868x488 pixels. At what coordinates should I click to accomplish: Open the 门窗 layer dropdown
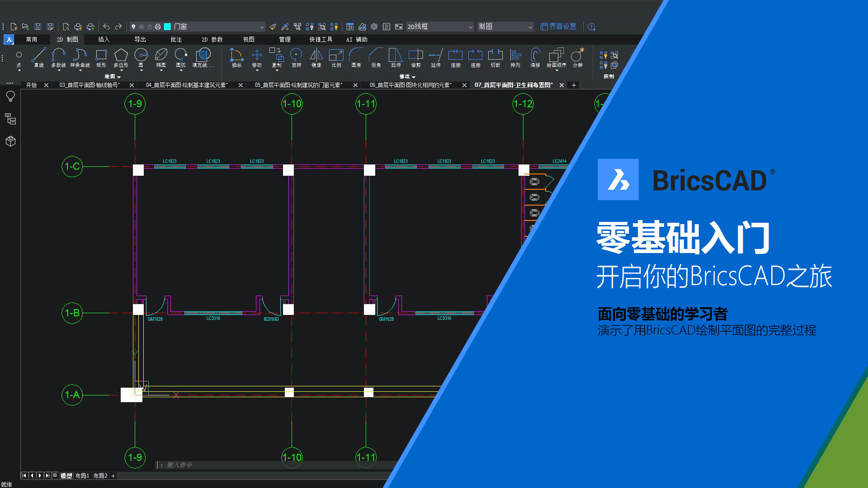point(261,27)
